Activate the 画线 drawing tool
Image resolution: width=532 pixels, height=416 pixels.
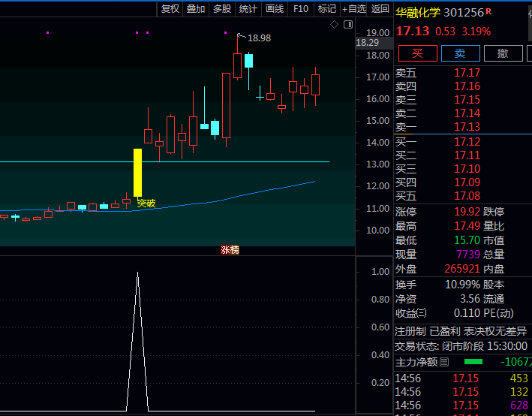pyautogui.click(x=275, y=9)
